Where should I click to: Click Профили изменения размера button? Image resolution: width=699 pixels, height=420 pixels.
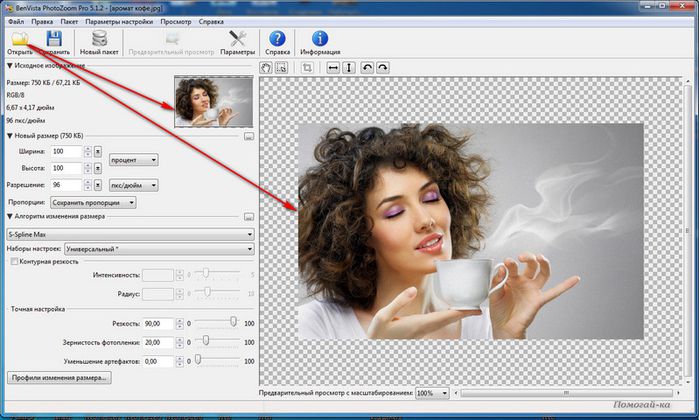click(59, 378)
